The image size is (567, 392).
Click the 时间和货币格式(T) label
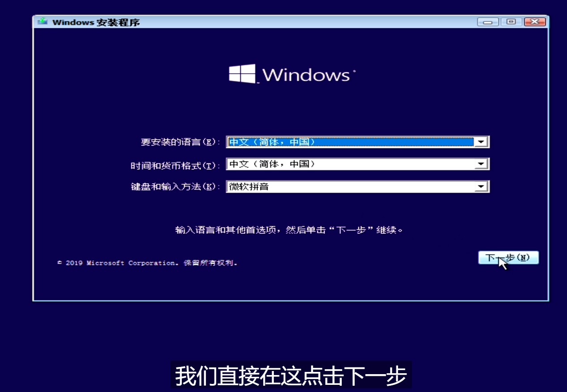(176, 165)
